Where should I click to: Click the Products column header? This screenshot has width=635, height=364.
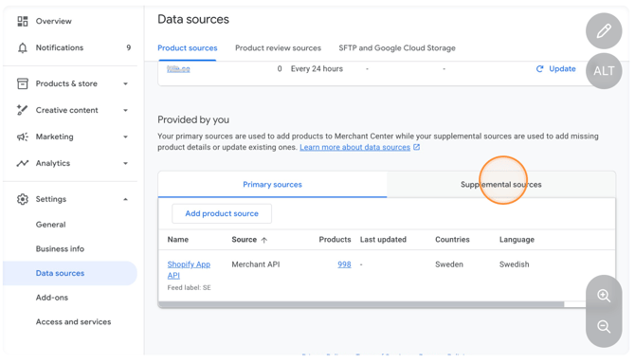pyautogui.click(x=335, y=240)
